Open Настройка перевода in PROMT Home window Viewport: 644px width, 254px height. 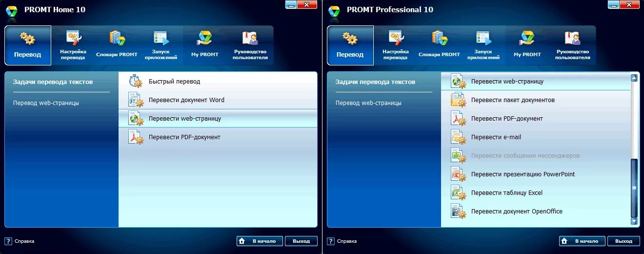coord(73,45)
